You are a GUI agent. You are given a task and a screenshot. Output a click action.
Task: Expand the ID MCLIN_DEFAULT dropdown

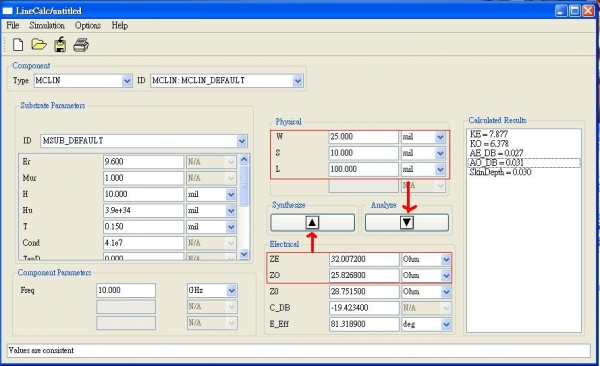coord(297,81)
